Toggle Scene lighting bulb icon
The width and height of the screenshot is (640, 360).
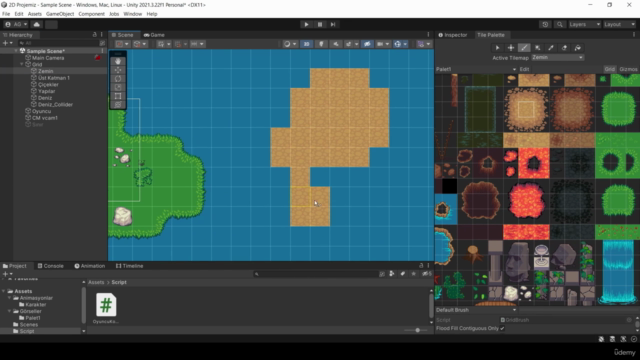click(x=321, y=44)
